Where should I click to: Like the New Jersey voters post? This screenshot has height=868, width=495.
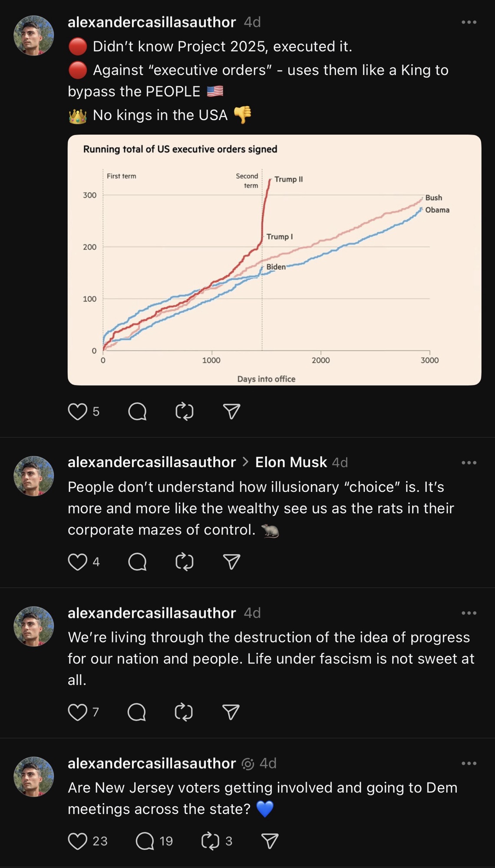pyautogui.click(x=78, y=841)
